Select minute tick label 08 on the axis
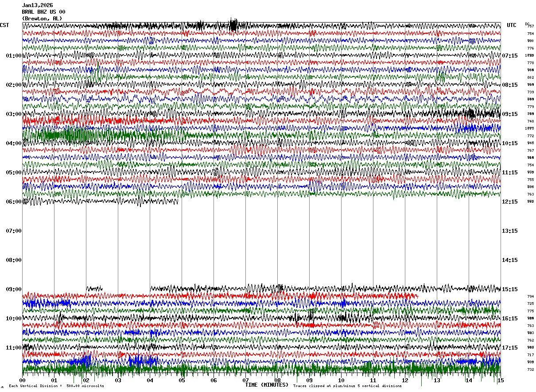Screen dimensions: 536x392 [x=277, y=380]
